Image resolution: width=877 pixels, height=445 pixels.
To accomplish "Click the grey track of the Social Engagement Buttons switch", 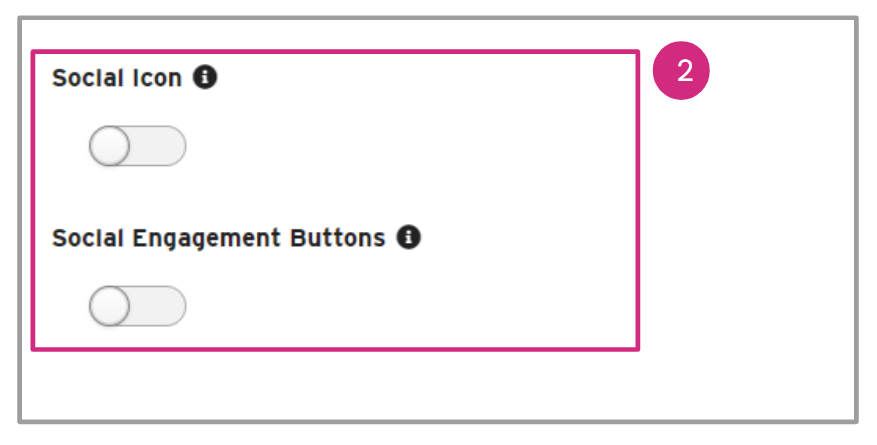I will [x=161, y=306].
